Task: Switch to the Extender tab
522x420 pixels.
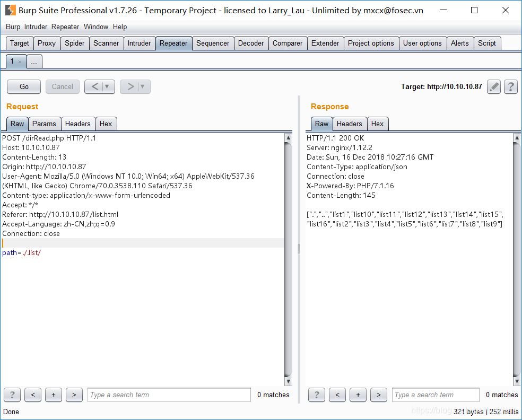Action: click(x=325, y=43)
